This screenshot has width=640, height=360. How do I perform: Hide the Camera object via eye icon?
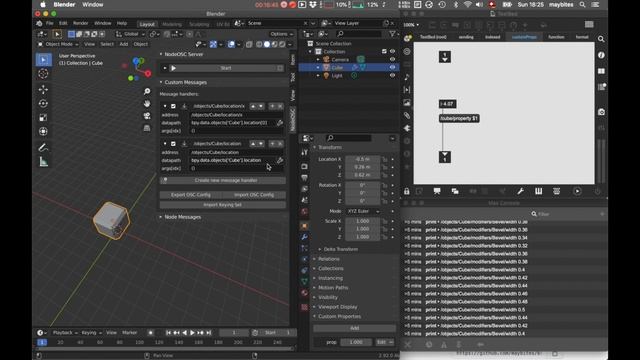(392, 59)
